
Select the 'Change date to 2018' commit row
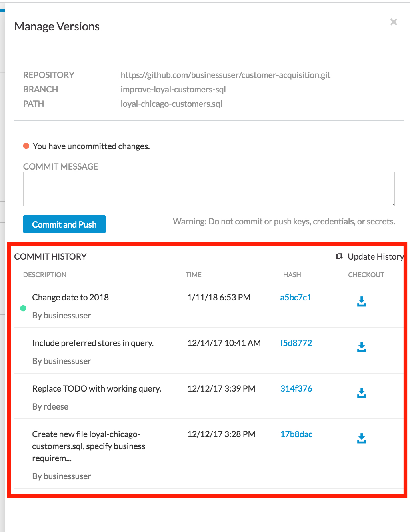(70, 298)
